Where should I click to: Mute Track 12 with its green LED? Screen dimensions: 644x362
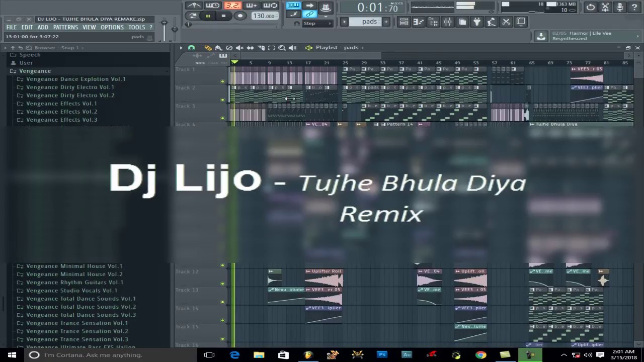222,284
